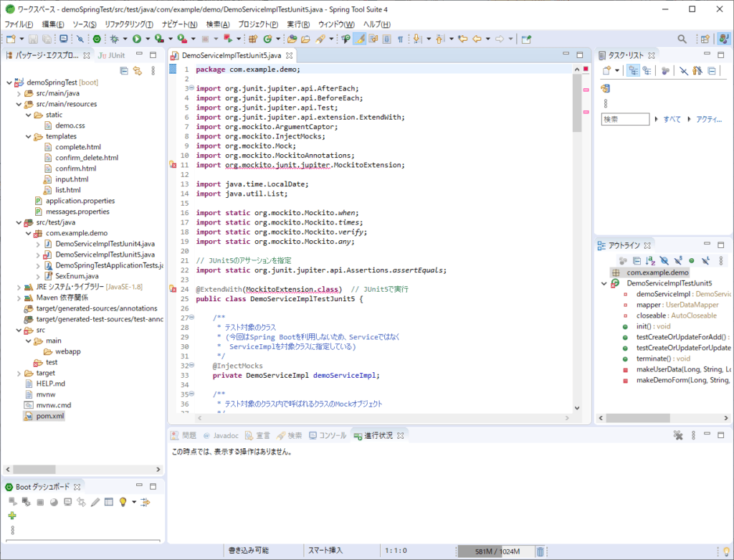Click the Open Task folder icon in the toolbar
Image resolution: width=734 pixels, height=560 pixels.
[x=305, y=39]
